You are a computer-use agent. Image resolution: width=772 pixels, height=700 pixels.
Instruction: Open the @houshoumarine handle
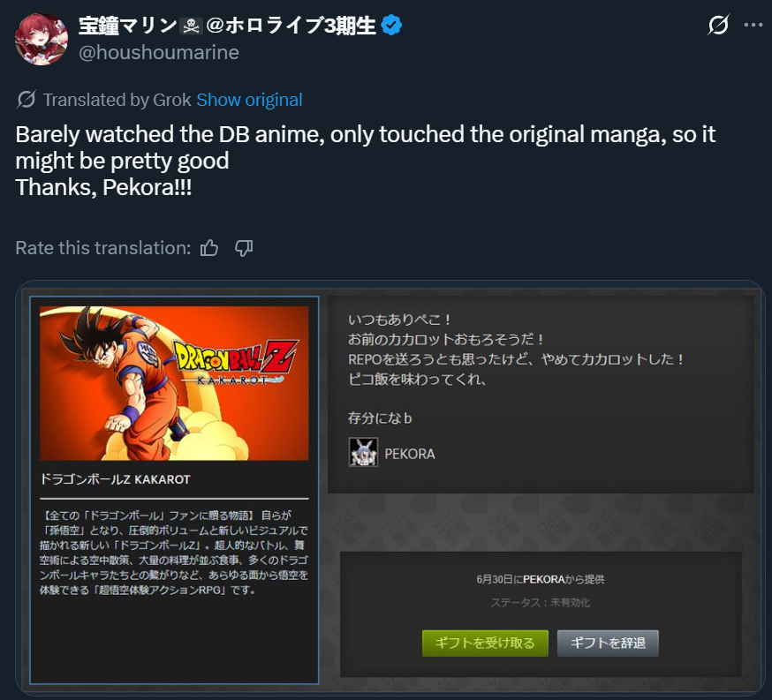click(x=158, y=52)
